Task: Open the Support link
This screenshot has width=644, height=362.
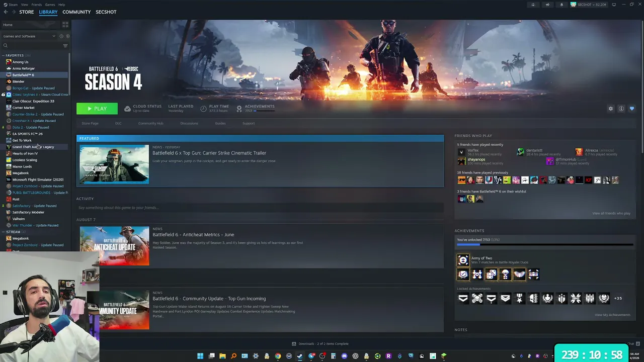Action: pyautogui.click(x=249, y=123)
